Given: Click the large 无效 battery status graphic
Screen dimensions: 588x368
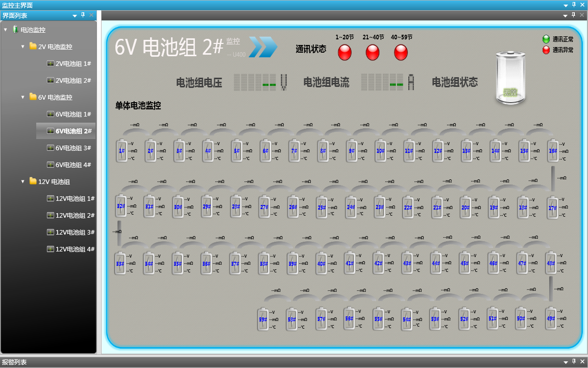Looking at the screenshot, I should point(510,78).
